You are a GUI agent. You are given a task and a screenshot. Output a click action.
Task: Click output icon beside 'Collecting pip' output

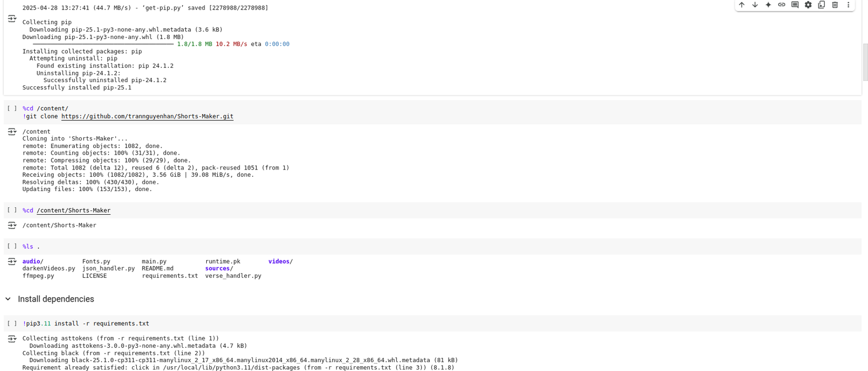tap(12, 19)
